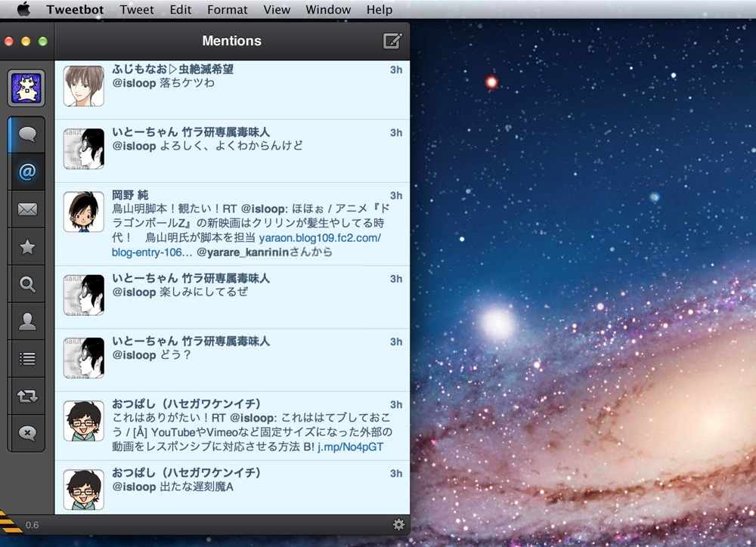The width and height of the screenshot is (756, 547).
Task: Open Mutes bubble-with-x sidebar icon
Action: (27, 433)
